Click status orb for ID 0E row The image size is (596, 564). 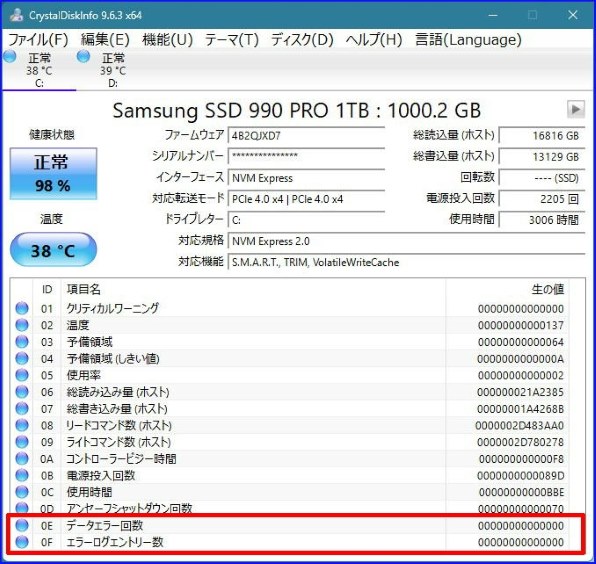(22, 526)
